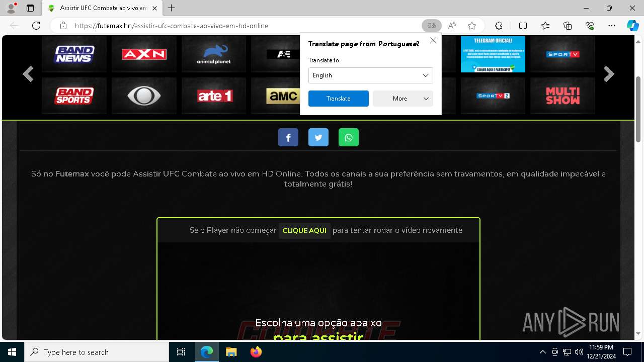Add this page to favorites star
644x362 pixels.
pyautogui.click(x=472, y=26)
